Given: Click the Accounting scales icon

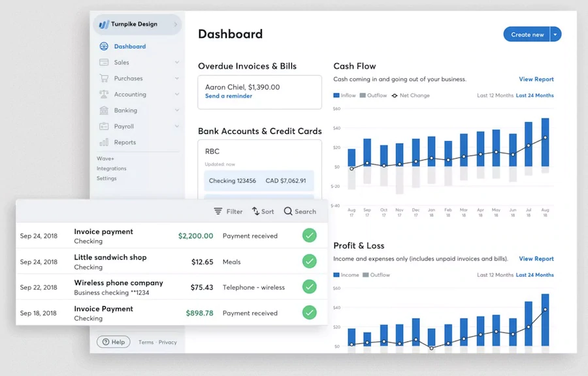Looking at the screenshot, I should pos(104,95).
